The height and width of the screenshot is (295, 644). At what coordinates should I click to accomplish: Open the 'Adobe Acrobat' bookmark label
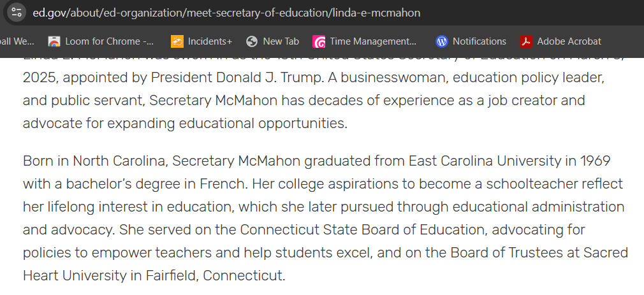coord(569,41)
